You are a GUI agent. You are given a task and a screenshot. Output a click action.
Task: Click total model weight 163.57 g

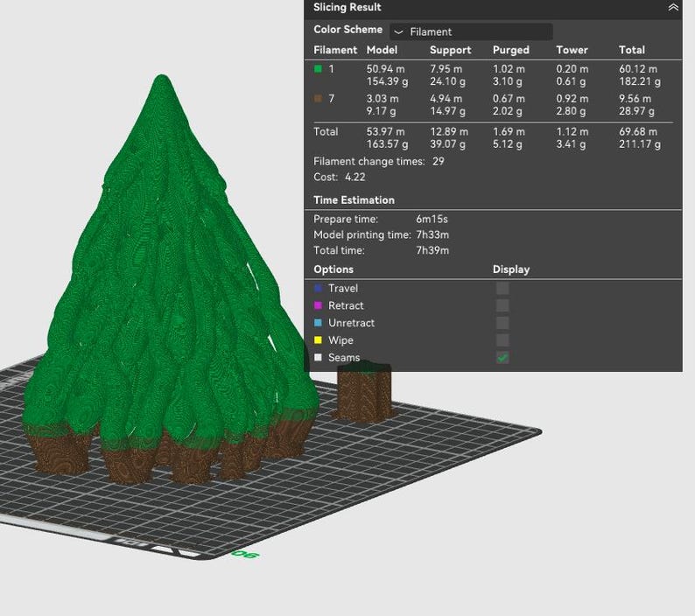387,144
